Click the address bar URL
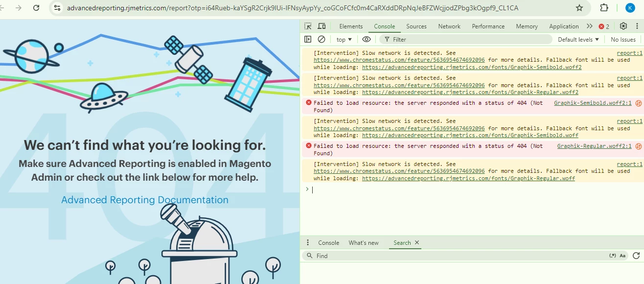 point(293,8)
